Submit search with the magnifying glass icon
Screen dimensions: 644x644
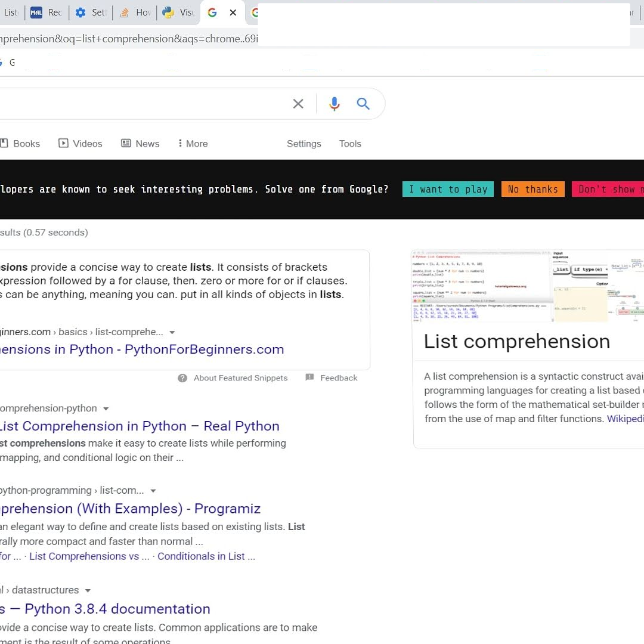(363, 104)
